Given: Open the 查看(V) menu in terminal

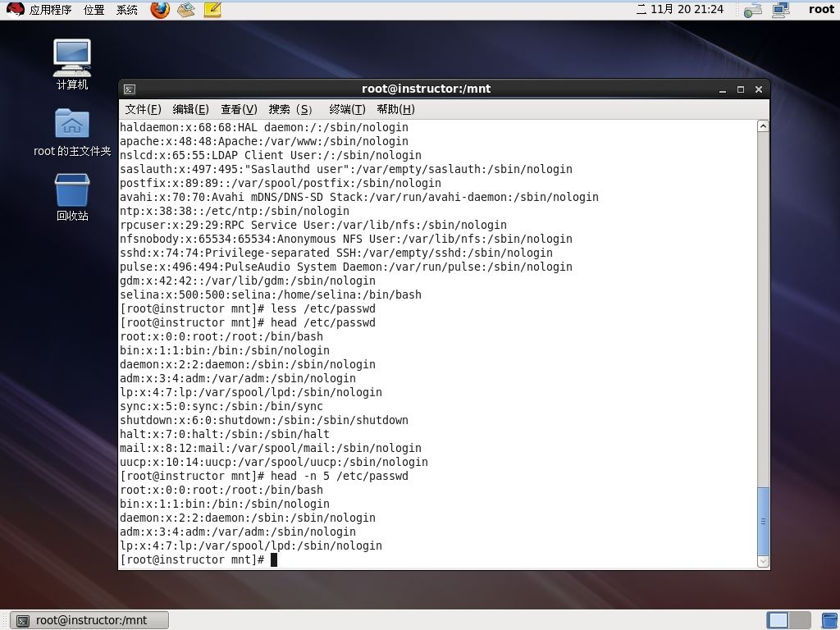Looking at the screenshot, I should (x=239, y=109).
